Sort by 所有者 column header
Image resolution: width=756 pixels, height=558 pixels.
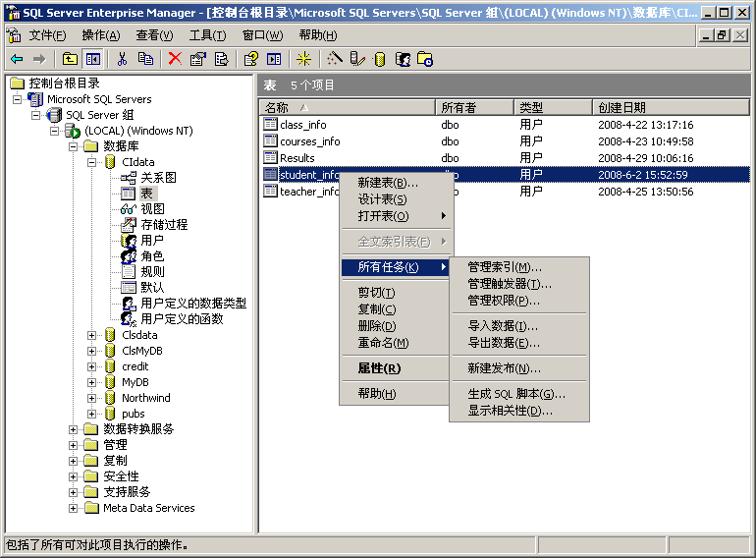point(475,107)
